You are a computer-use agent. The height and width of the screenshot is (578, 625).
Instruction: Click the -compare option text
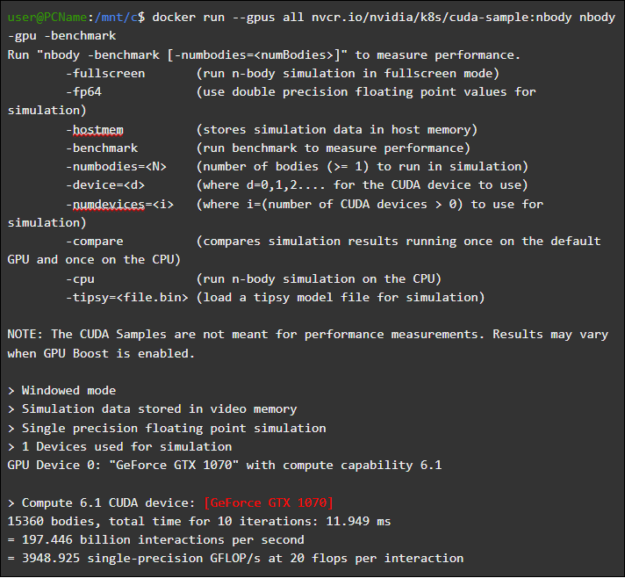coord(95,242)
